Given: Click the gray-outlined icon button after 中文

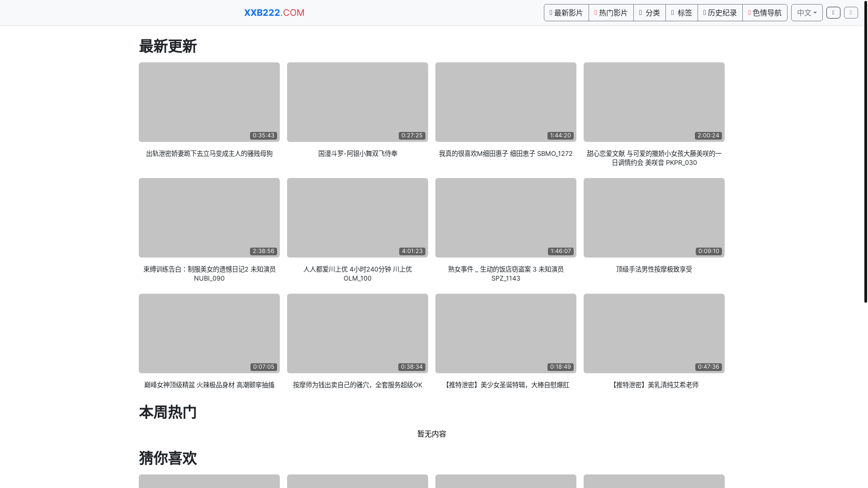Looking at the screenshot, I should click(851, 13).
